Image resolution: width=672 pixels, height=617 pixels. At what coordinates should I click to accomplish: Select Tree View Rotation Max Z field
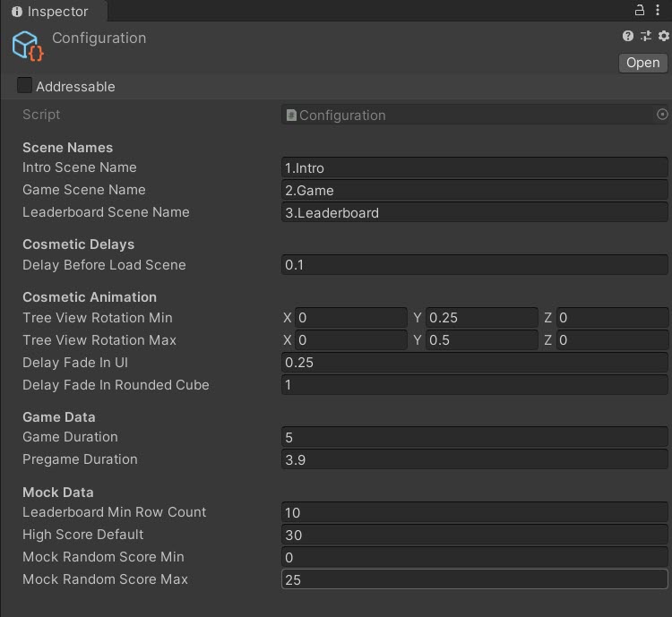[612, 340]
